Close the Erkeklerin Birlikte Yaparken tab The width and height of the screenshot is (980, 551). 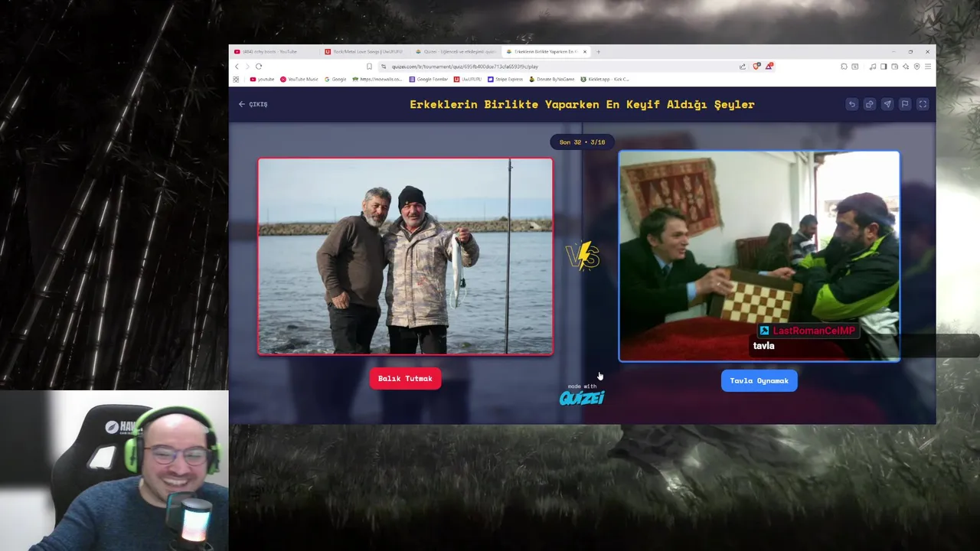point(585,51)
